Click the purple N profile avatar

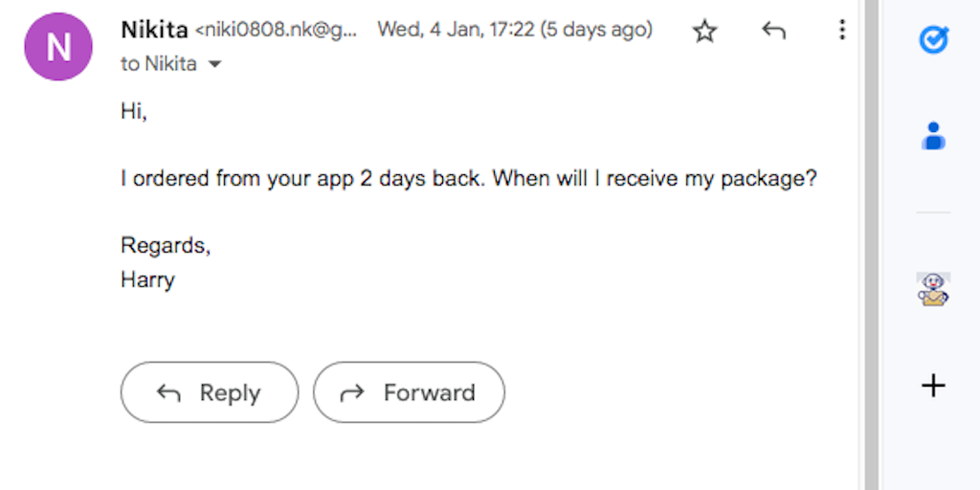coord(58,47)
